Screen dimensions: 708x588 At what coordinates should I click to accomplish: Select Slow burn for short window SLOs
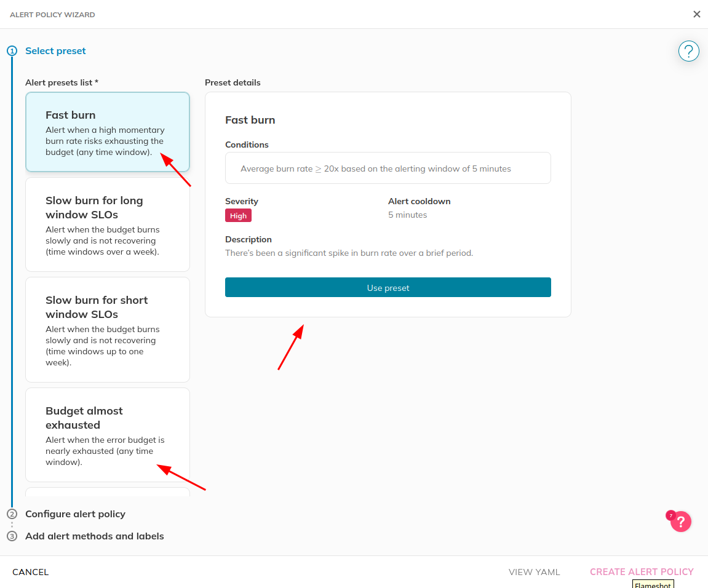pos(108,330)
